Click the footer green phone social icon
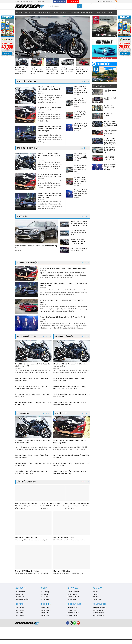Image resolution: width=132 pixels, height=644 pixels. pos(75,623)
